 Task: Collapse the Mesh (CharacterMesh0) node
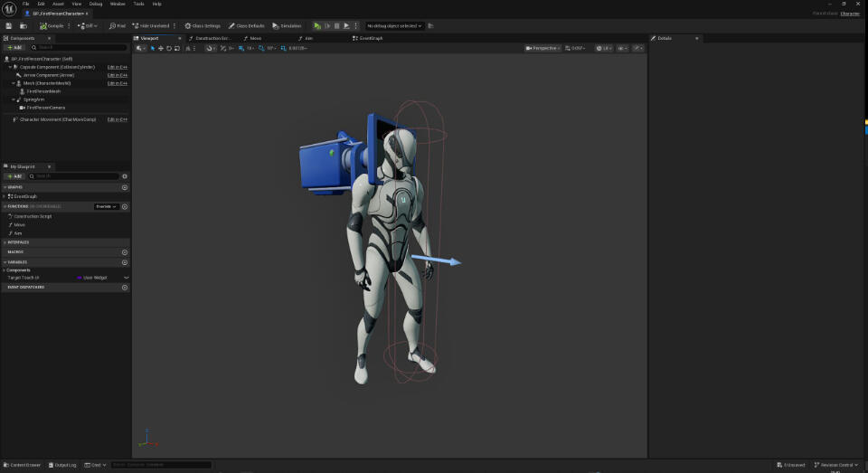pos(14,83)
